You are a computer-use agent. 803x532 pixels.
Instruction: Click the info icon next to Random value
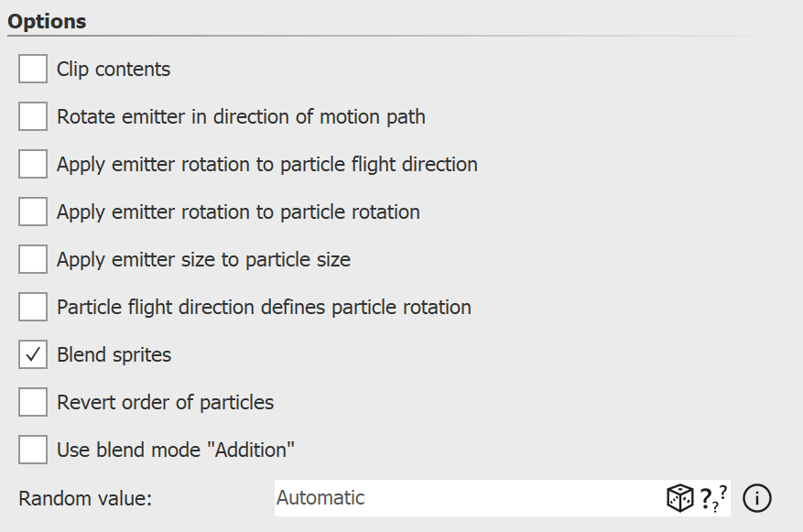756,497
